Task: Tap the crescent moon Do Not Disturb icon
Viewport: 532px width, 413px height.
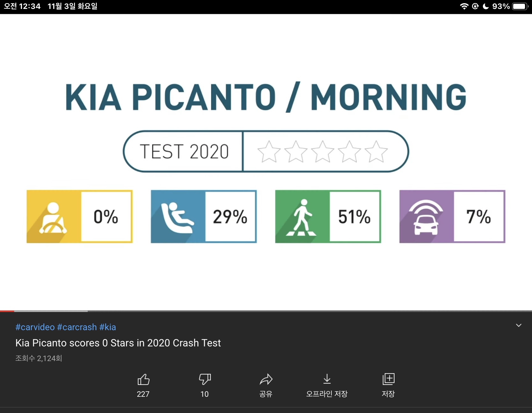Action: pos(485,6)
